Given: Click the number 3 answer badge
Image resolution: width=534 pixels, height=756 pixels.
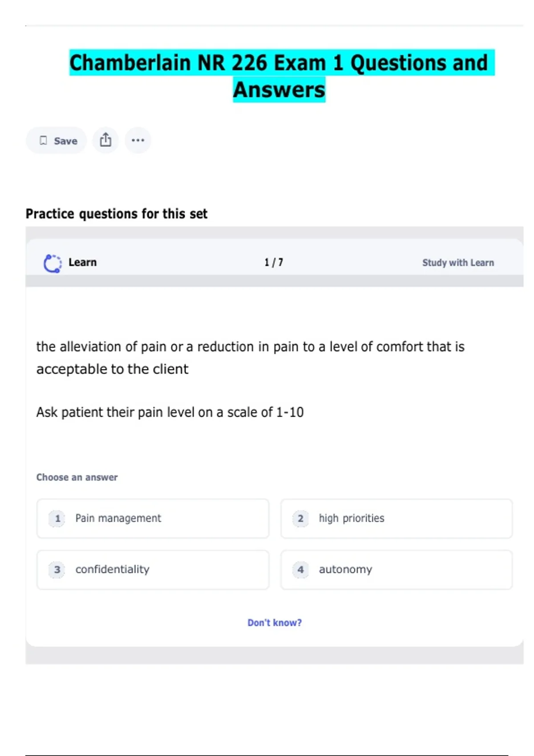Looking at the screenshot, I should (x=57, y=570).
